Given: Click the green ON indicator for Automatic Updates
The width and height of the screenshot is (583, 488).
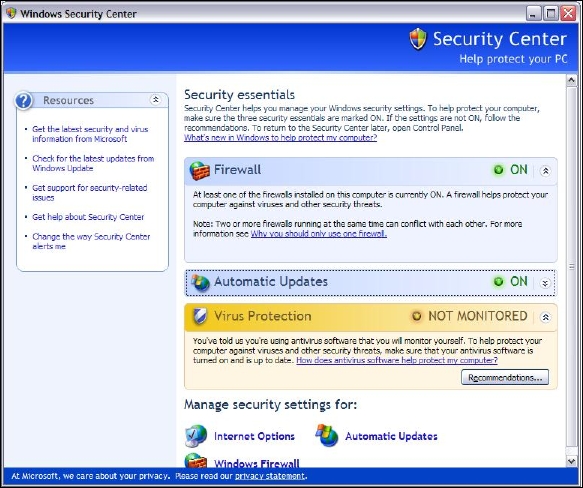Looking at the screenshot, I should (x=498, y=282).
